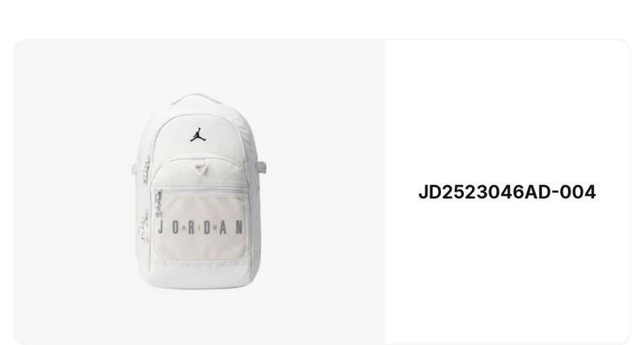
Task: Click the white panel above product code
Action: [x=507, y=111]
